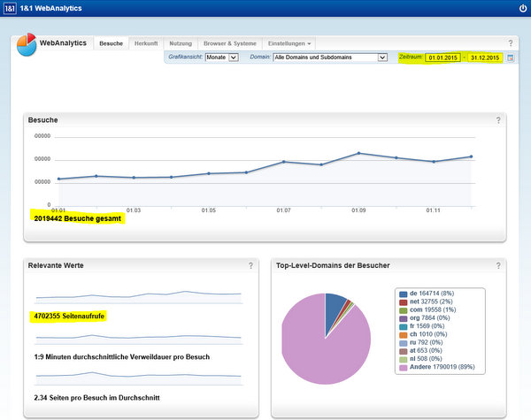
Task: Select the Besuche tab
Action: pos(111,43)
